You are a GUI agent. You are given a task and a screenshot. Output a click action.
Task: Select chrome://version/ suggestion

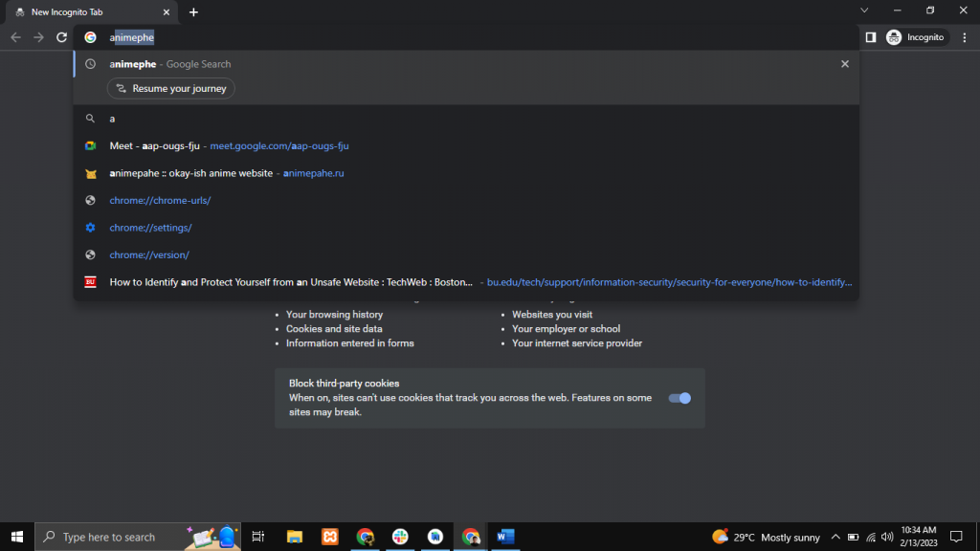point(466,254)
